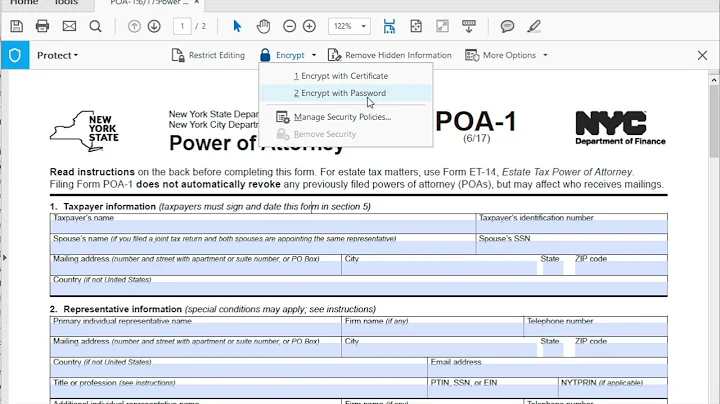Print the document using printer icon
The width and height of the screenshot is (720, 404).
[42, 26]
